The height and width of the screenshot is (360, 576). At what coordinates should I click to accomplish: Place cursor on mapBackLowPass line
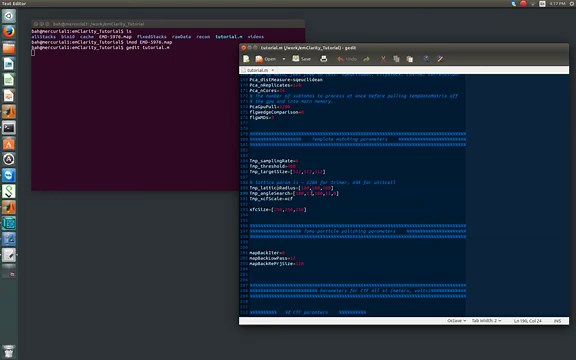pyautogui.click(x=272, y=258)
